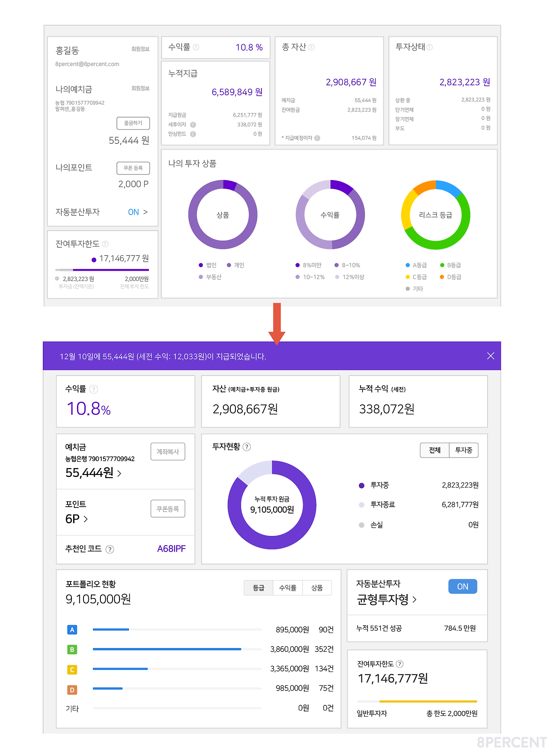Viewport: 554px width, 756px height.
Task: Close the purple payment notification banner
Action: click(x=490, y=356)
